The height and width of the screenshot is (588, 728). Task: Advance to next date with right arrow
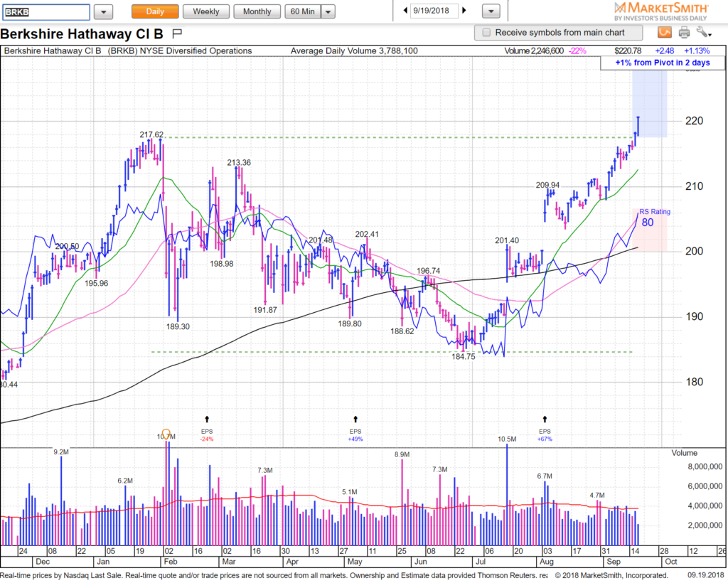pos(464,11)
